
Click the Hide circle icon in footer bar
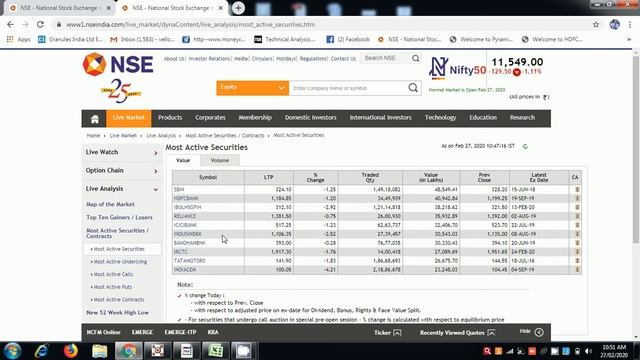[539, 332]
